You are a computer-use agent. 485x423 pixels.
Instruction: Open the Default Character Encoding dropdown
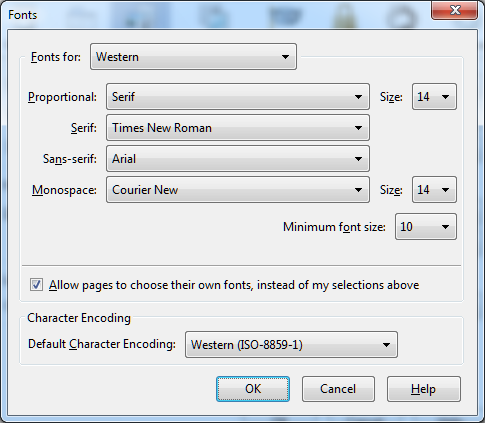pos(291,344)
